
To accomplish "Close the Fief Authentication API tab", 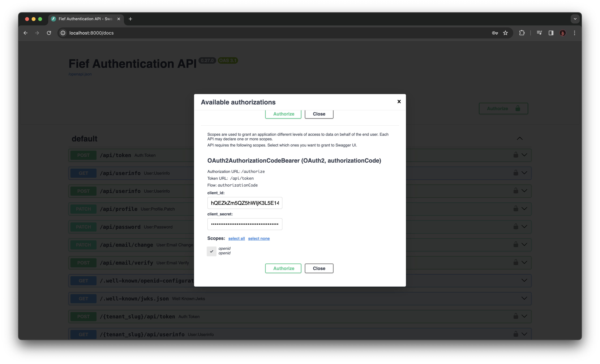I will [119, 19].
